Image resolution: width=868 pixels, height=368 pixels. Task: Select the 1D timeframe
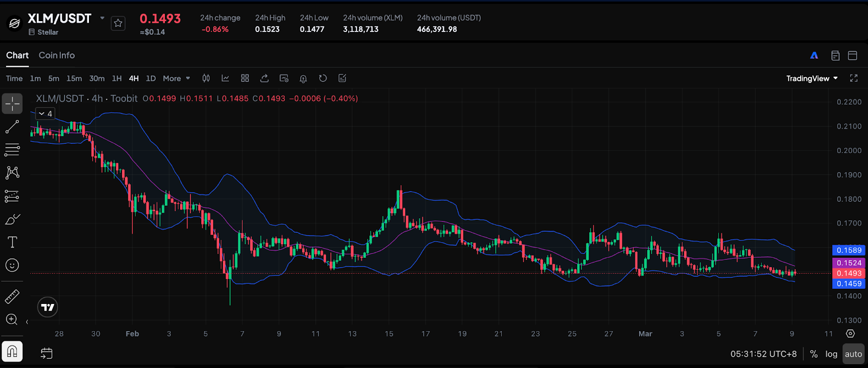click(x=151, y=79)
